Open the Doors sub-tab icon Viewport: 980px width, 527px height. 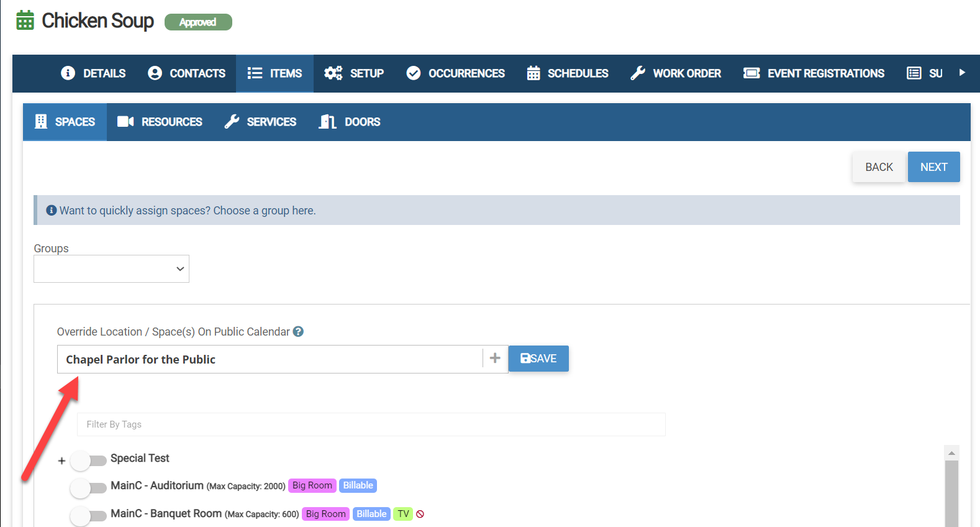[327, 122]
